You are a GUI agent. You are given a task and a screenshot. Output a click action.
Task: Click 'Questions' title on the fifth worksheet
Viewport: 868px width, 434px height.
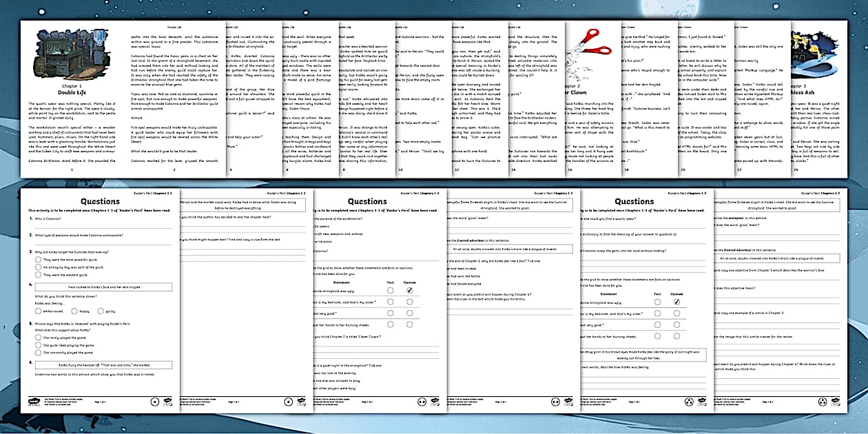pos(634,201)
